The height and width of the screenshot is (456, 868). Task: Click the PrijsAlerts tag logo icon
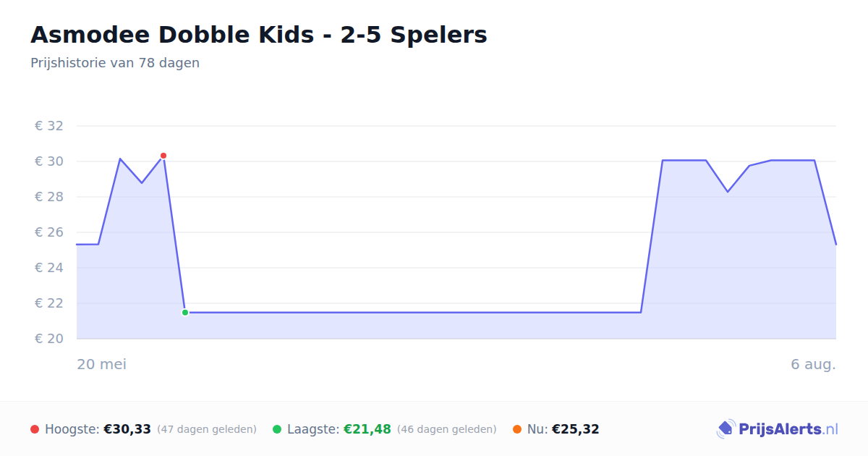pos(726,429)
